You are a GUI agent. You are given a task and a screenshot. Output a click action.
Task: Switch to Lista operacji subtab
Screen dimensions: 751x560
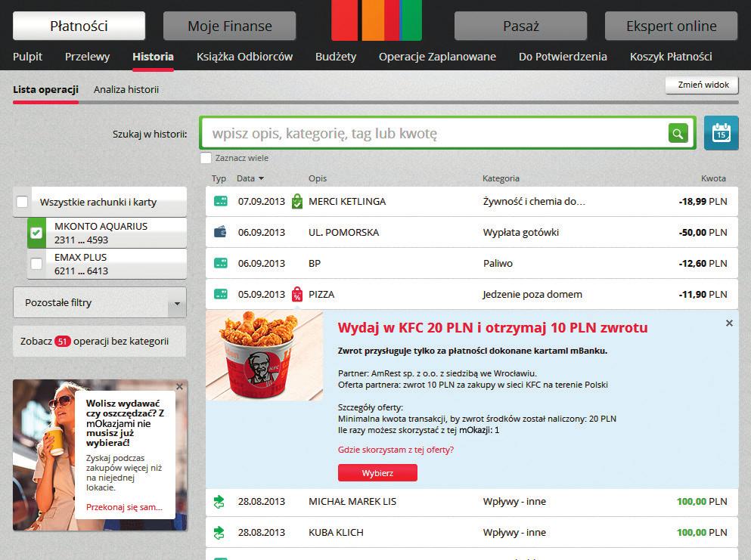pos(45,89)
